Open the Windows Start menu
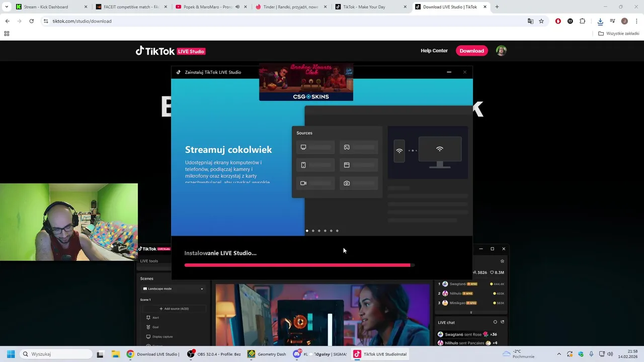Viewport: 644px width, 362px height. [11, 354]
